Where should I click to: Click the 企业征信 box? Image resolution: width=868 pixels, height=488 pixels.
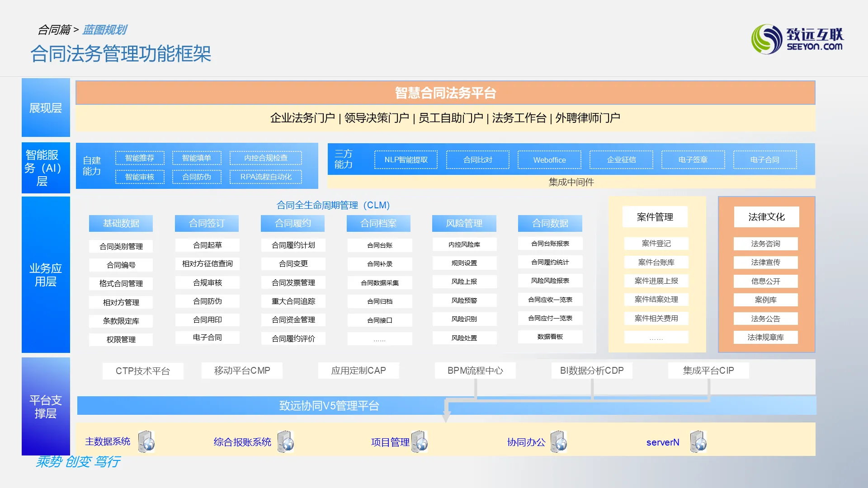(621, 160)
